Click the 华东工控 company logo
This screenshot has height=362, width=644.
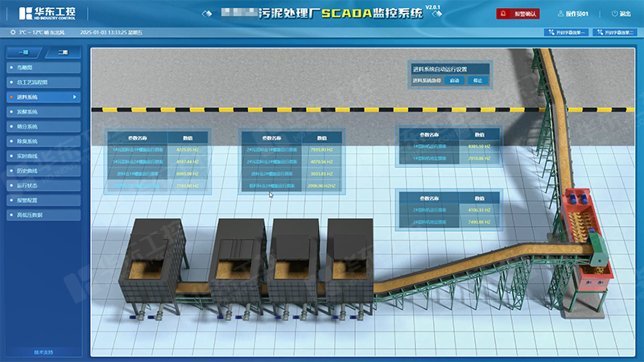(x=47, y=14)
